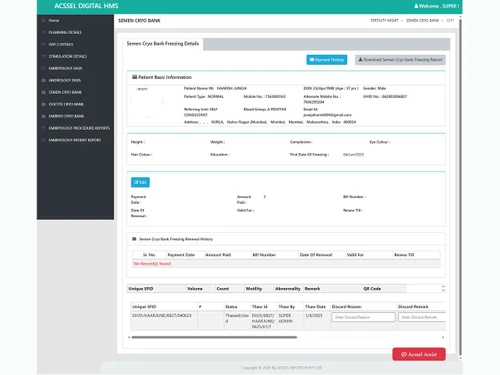Open Home from the sidebar
This screenshot has height=375, width=500.
[x=54, y=20]
